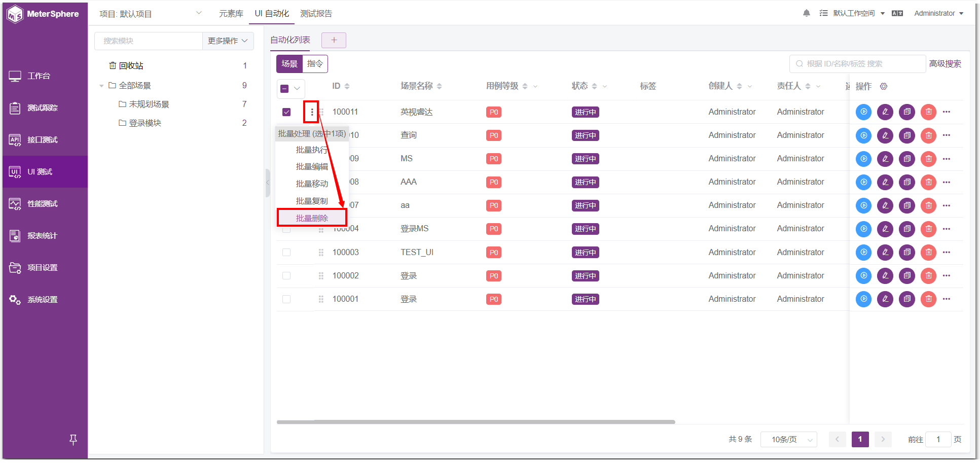The width and height of the screenshot is (980, 463).
Task: Switch to the 指令 view button
Action: (x=315, y=64)
